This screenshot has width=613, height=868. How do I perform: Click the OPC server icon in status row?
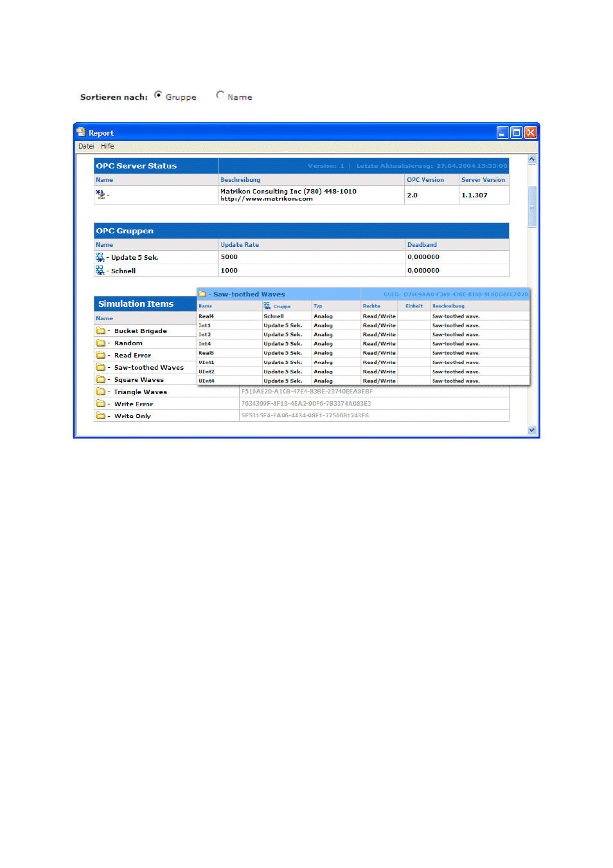[x=100, y=194]
